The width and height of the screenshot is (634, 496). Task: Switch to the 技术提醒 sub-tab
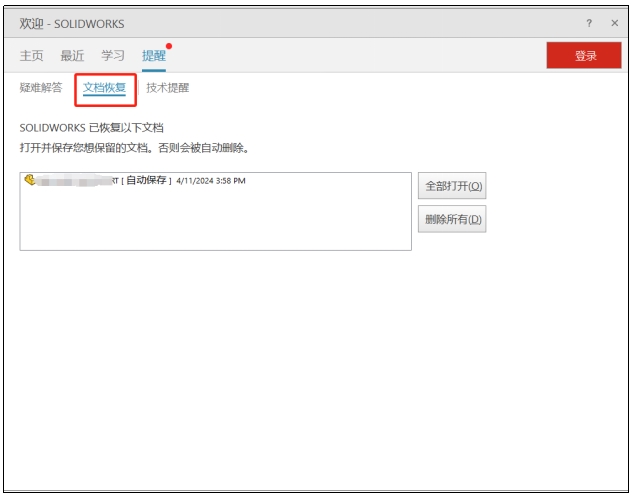coord(167,87)
